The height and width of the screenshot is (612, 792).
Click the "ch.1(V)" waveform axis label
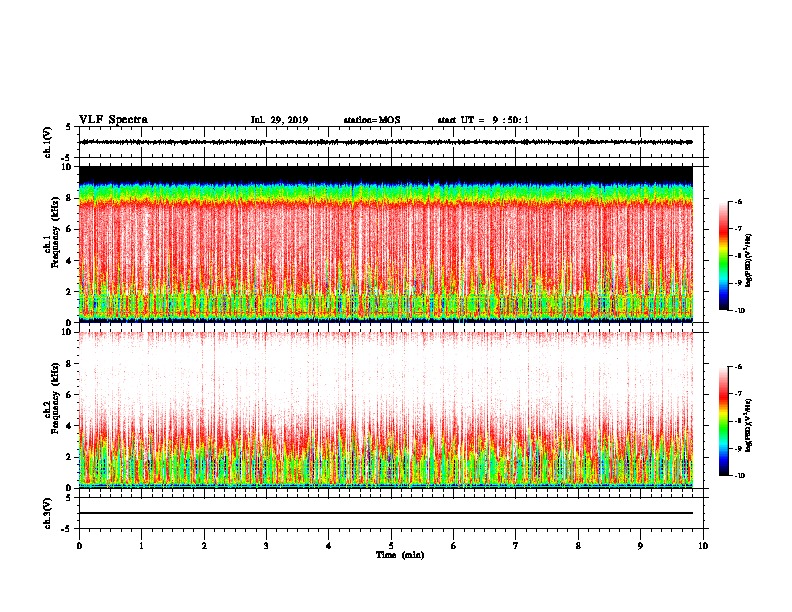47,142
